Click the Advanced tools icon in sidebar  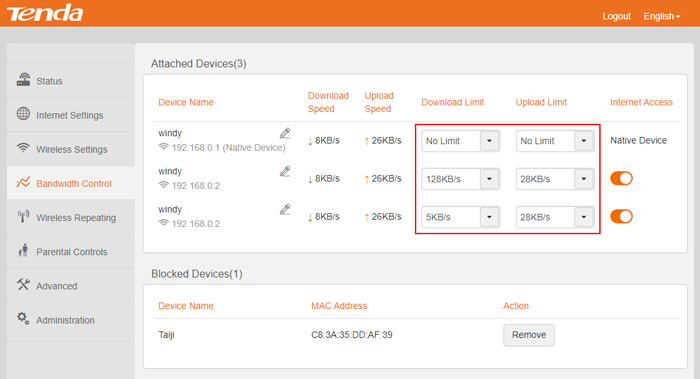click(23, 284)
